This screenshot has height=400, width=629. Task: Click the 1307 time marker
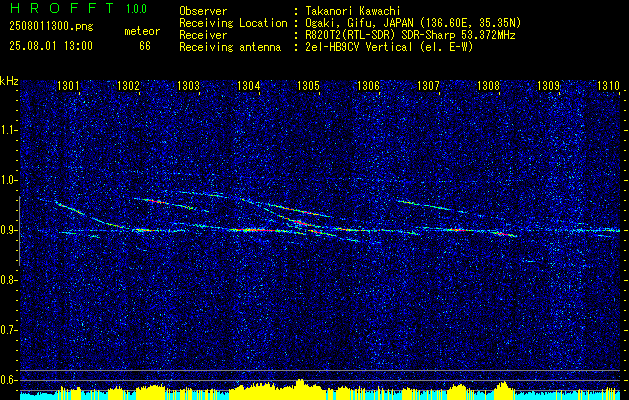click(x=428, y=85)
